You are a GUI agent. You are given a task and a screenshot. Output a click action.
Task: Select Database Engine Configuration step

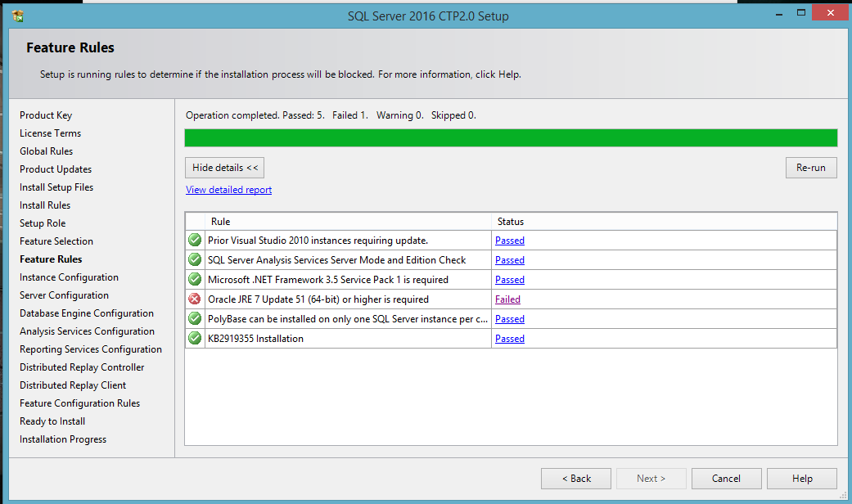pos(87,313)
